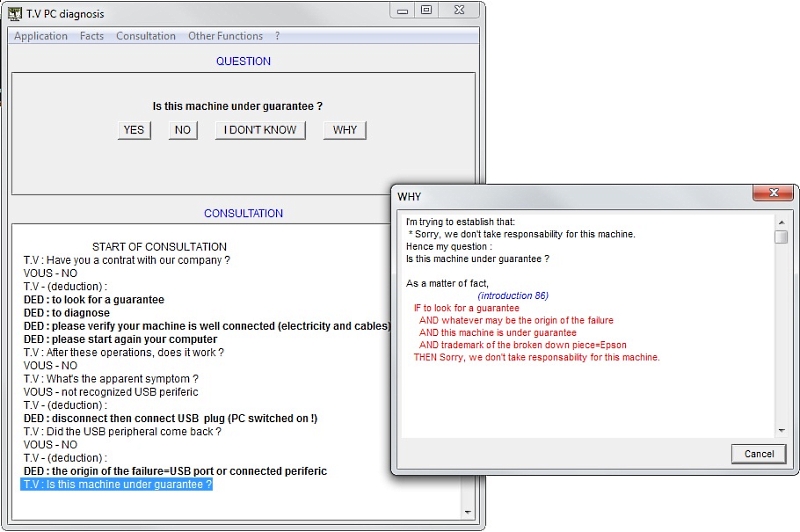The height and width of the screenshot is (532, 800).
Task: Click the CONSULTATION panel heading
Action: point(243,213)
